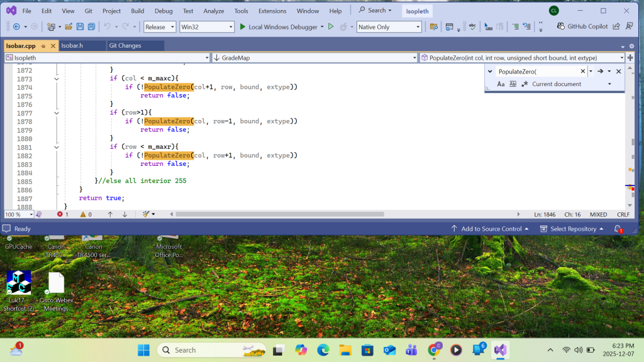644x362 pixels.
Task: Toggle Match case in find panel
Action: coord(501,84)
